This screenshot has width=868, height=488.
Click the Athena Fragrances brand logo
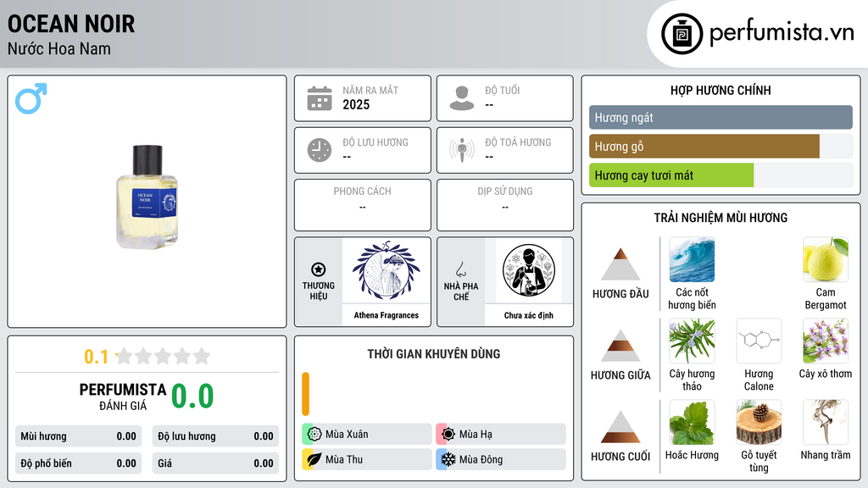387,271
